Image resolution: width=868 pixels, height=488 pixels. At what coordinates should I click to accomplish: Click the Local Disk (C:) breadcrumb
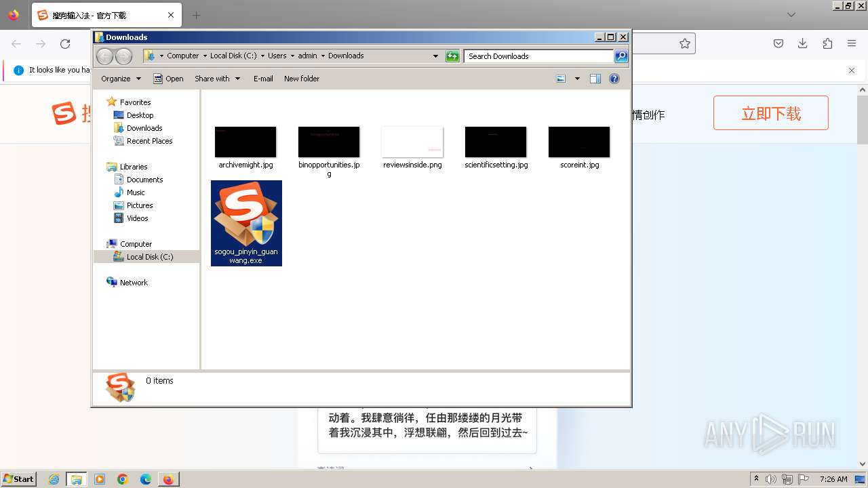coord(233,56)
